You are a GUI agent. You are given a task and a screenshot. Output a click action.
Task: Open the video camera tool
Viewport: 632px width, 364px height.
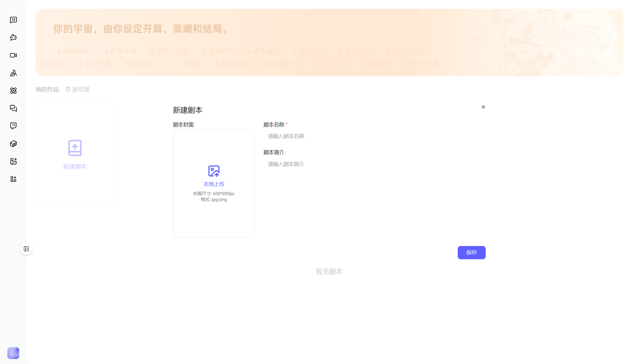[13, 55]
